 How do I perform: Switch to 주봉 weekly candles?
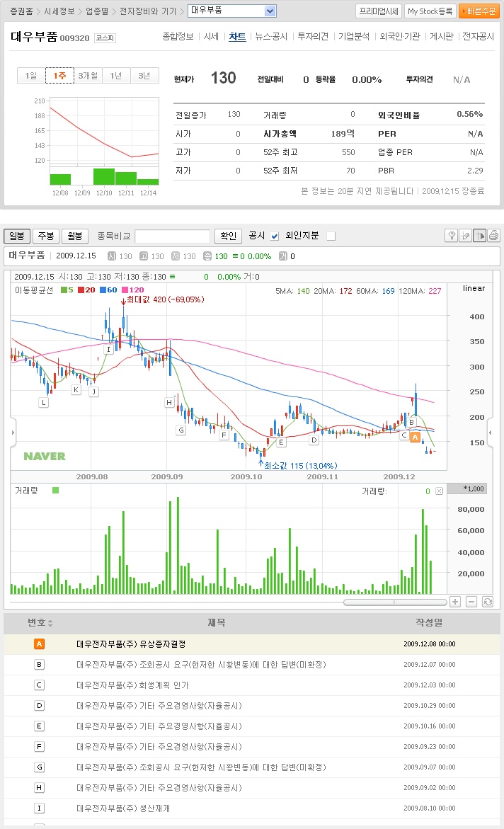(x=46, y=236)
